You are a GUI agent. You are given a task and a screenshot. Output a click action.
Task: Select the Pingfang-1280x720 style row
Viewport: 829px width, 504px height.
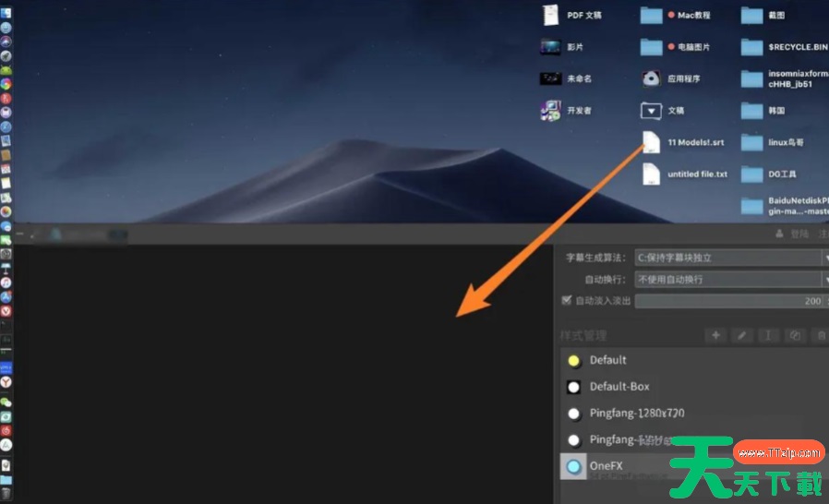(694, 413)
